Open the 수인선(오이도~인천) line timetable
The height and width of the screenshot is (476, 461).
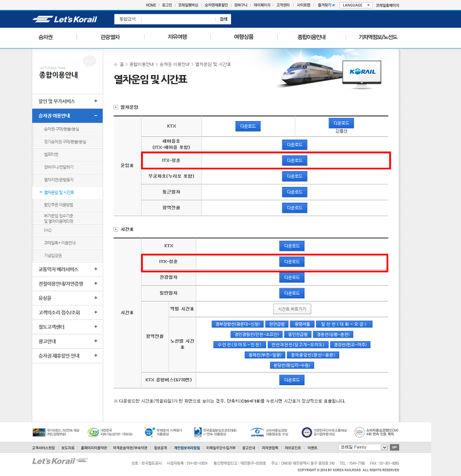coord(240,345)
